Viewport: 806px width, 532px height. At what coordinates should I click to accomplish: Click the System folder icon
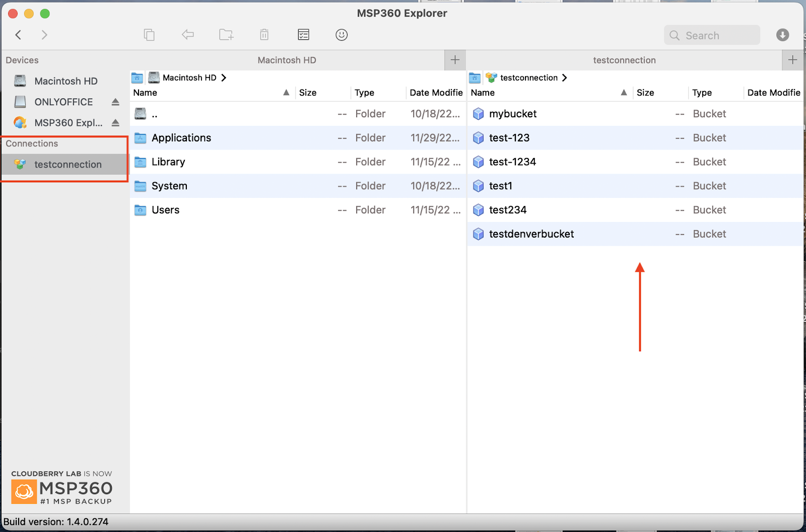pyautogui.click(x=141, y=186)
